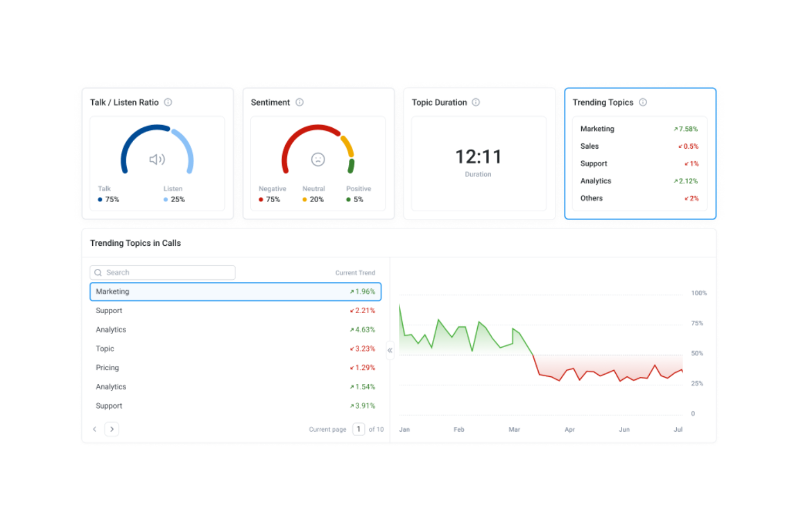Click the speaker icon inside the gauge
The width and height of the screenshot is (798, 532).
156,160
